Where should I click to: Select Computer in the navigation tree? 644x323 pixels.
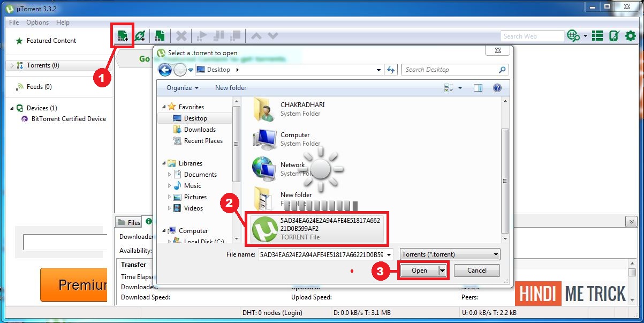[193, 231]
